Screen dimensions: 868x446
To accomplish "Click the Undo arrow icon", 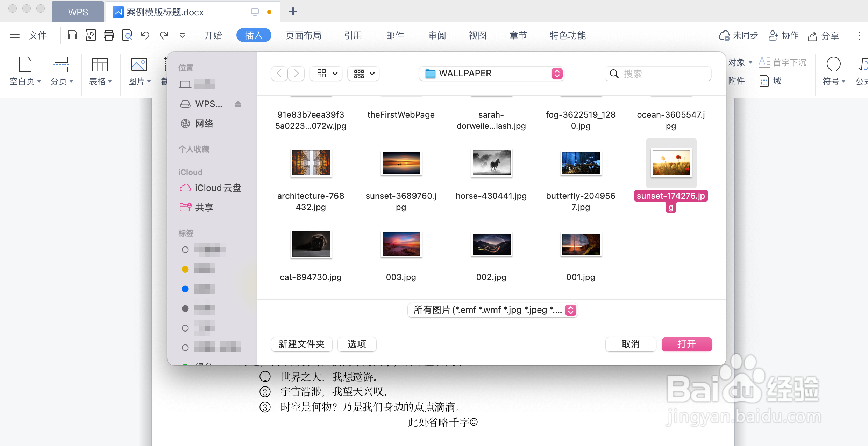I will (x=145, y=35).
